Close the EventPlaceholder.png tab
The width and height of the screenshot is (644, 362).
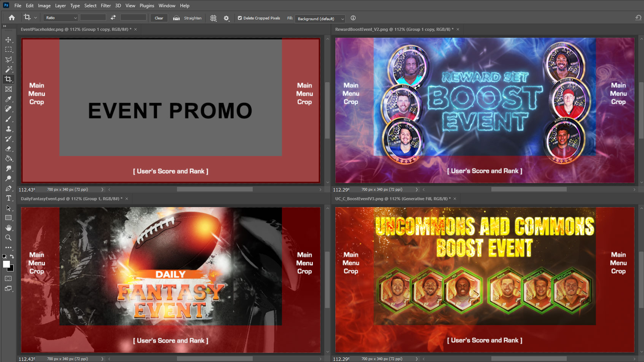135,29
